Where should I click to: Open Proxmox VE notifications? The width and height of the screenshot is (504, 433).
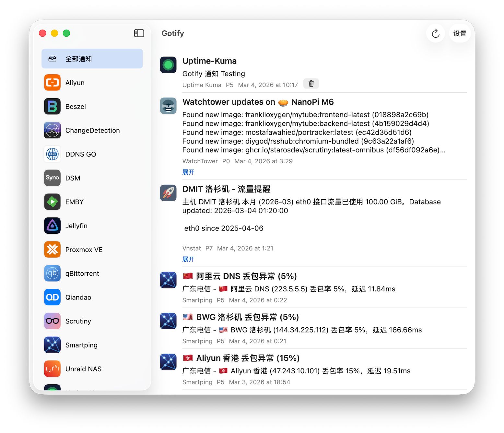(83, 249)
